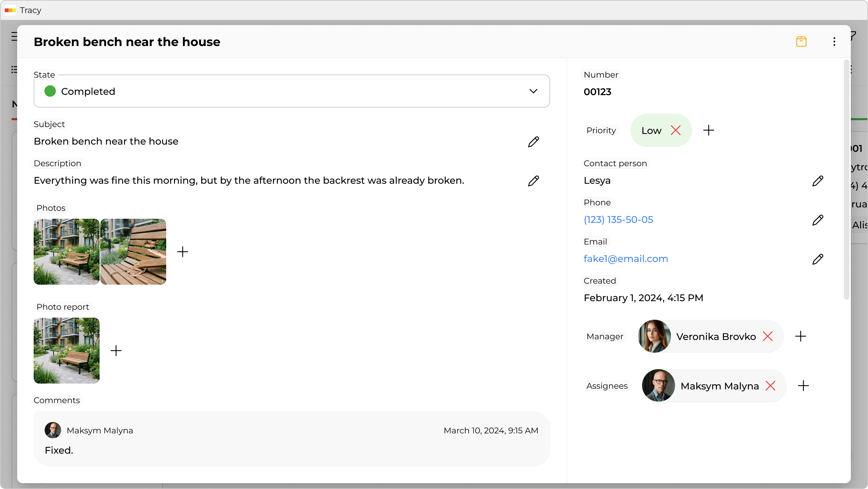Click the fake1@email.com email link
Viewport: 868px width, 489px height.
coord(626,259)
